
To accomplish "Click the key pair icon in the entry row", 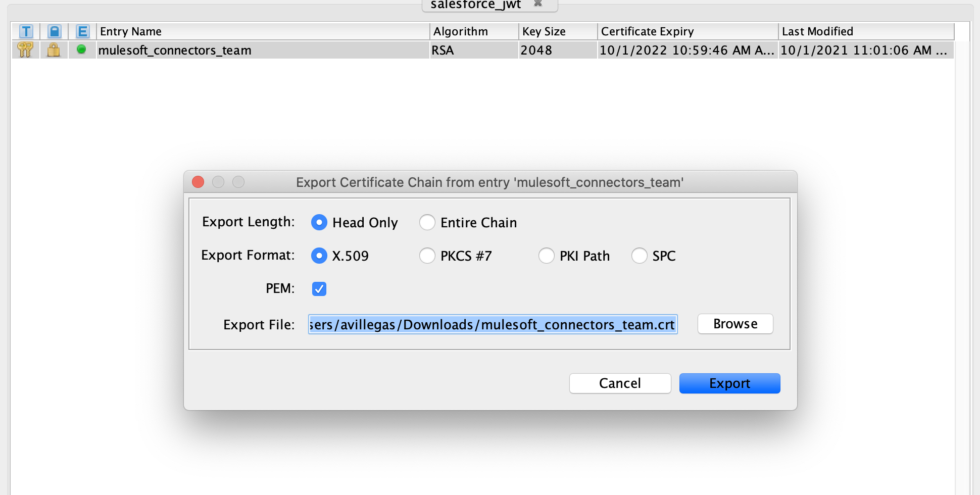I will (x=25, y=50).
